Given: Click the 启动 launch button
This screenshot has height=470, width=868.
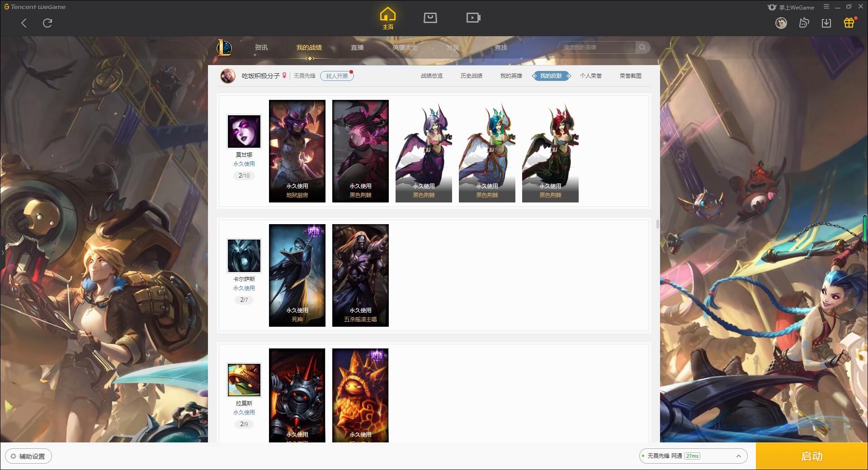Looking at the screenshot, I should tap(811, 456).
